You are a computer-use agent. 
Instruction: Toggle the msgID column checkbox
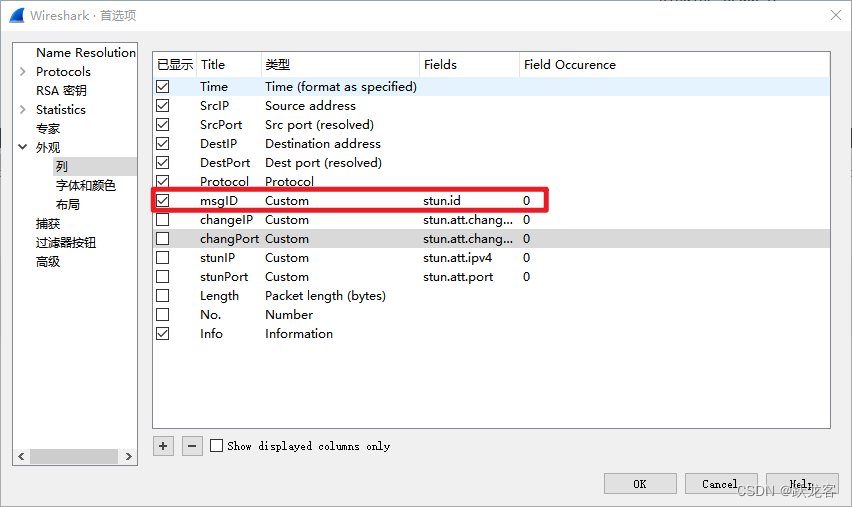click(x=162, y=201)
